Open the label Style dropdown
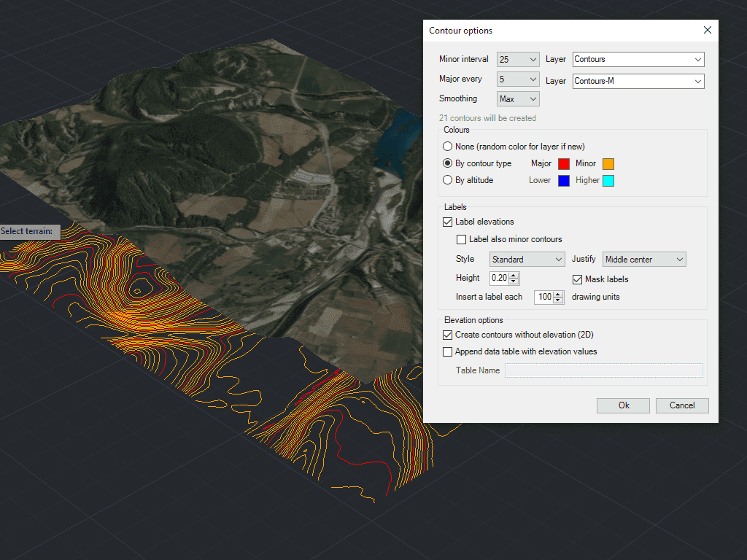Image resolution: width=747 pixels, height=560 pixels. coord(527,260)
